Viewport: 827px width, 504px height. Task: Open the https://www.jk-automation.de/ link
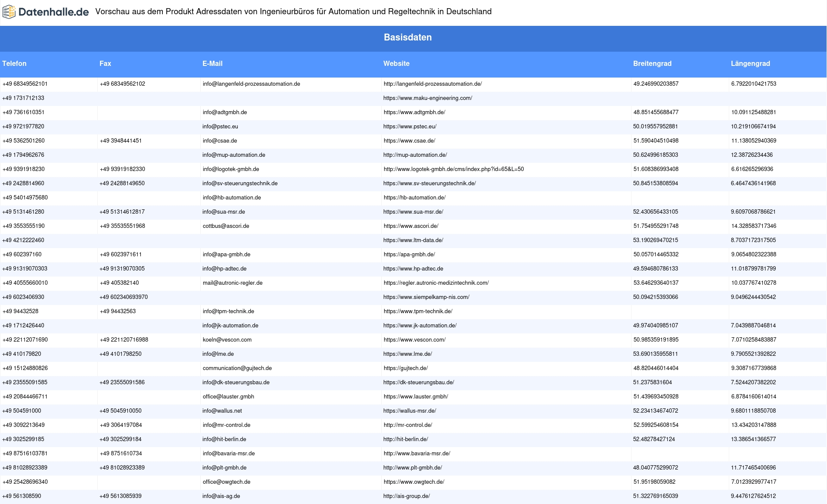click(x=420, y=326)
